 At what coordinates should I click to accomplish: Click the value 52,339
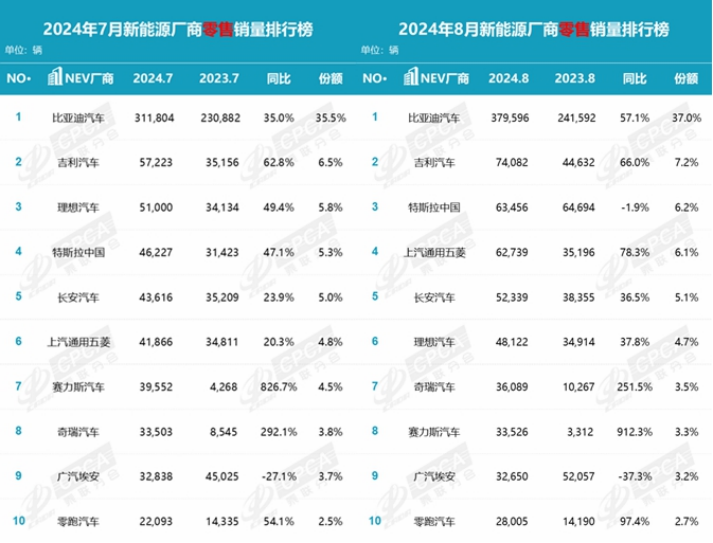[512, 297]
